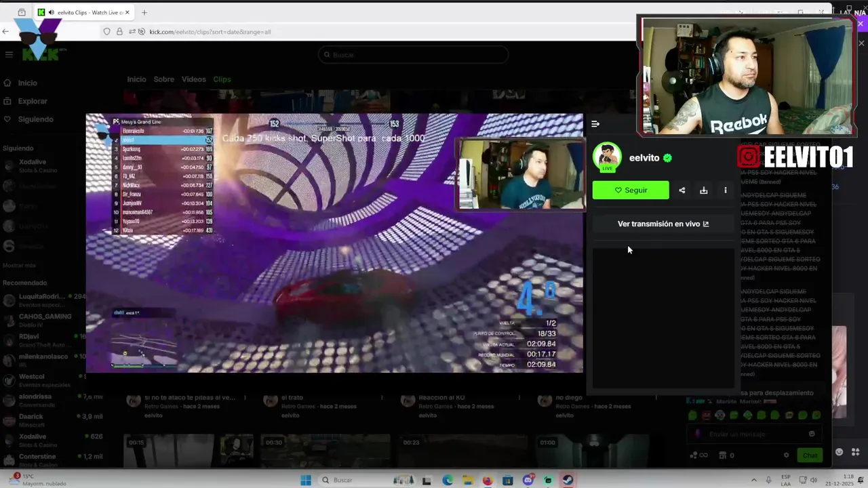The height and width of the screenshot is (488, 868).
Task: Open File Explorer from the taskbar
Action: 468,481
